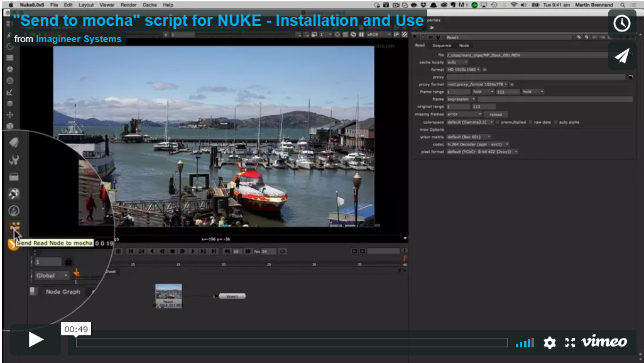Viewport: 644px width, 363px height.
Task: Switch to the Sequence tab
Action: pyautogui.click(x=442, y=46)
